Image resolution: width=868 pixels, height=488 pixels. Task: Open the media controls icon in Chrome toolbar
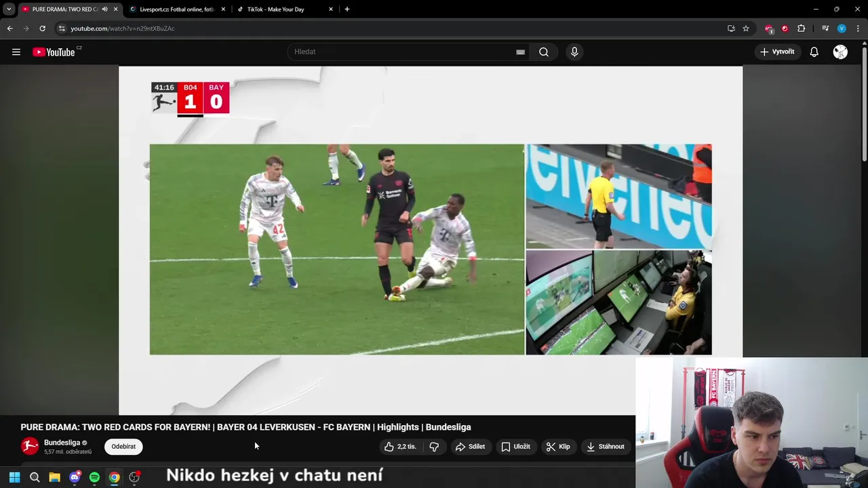click(825, 28)
